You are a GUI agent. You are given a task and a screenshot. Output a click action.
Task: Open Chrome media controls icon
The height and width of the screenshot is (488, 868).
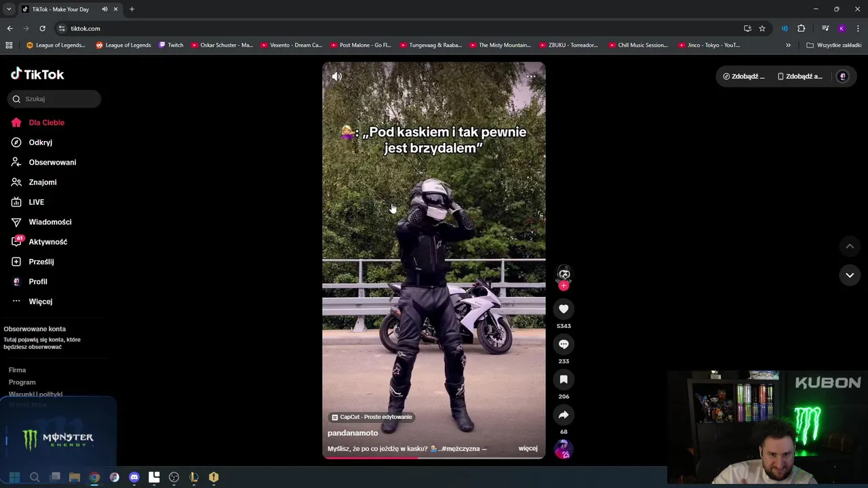click(825, 28)
